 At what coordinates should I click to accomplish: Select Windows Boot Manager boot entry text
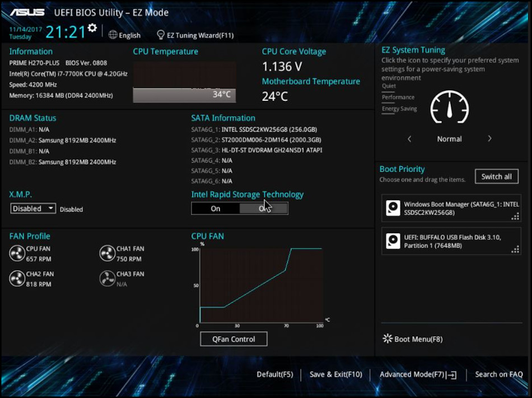(x=461, y=208)
